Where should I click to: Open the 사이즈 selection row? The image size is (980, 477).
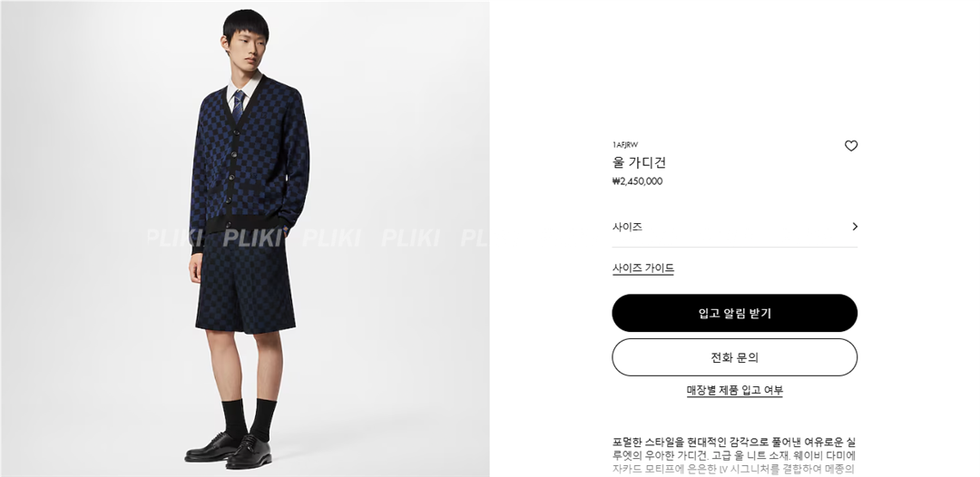tap(734, 227)
